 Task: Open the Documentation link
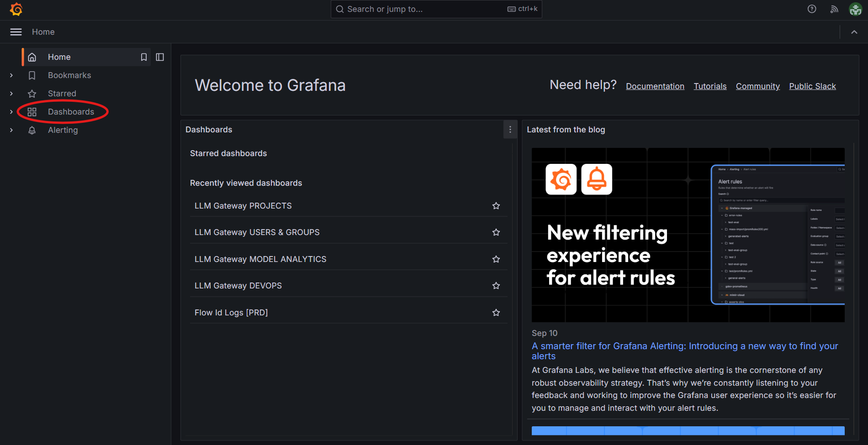point(655,86)
